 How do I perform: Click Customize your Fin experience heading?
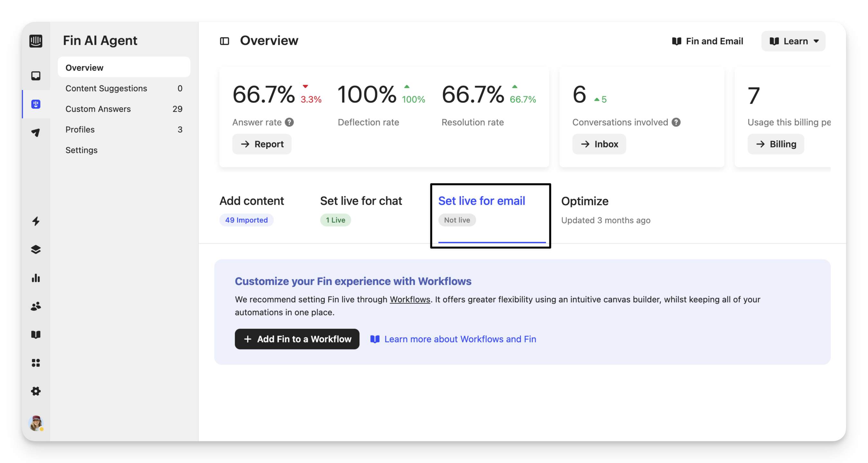353,281
